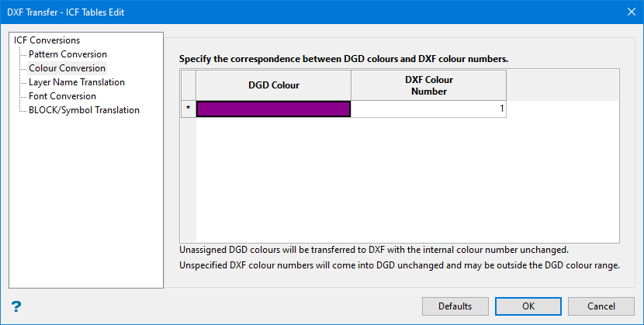The height and width of the screenshot is (325, 644).
Task: Select BLOCK/Symbol Translation tree item
Action: tap(84, 110)
